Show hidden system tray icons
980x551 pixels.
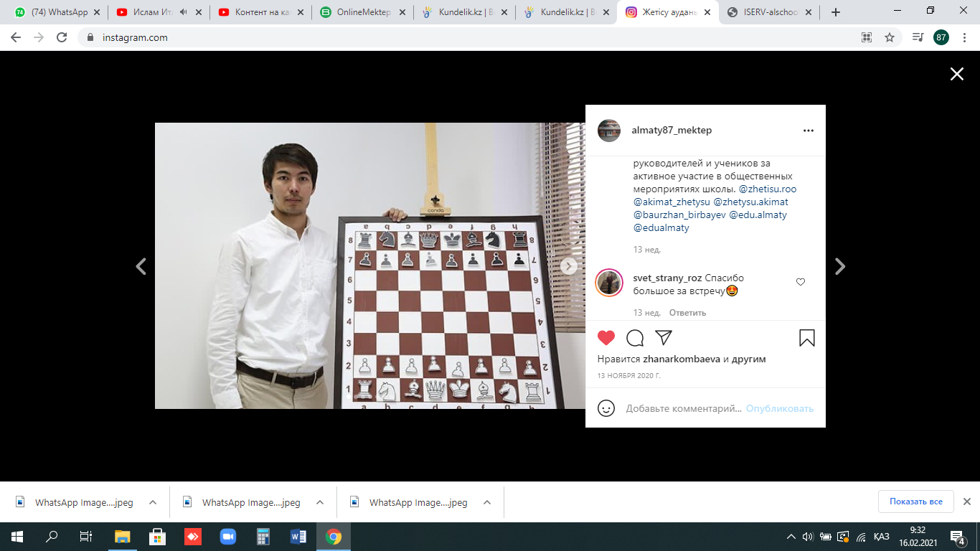pyautogui.click(x=791, y=537)
